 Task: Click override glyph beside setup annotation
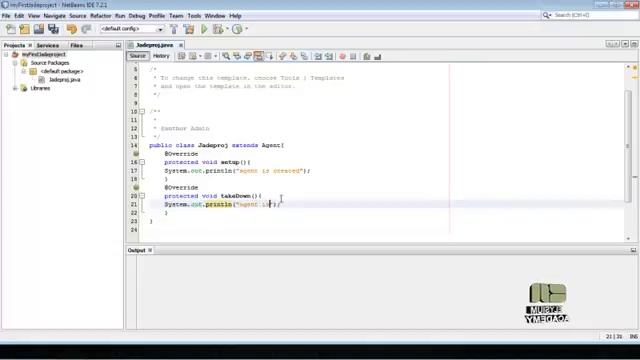tap(136, 153)
